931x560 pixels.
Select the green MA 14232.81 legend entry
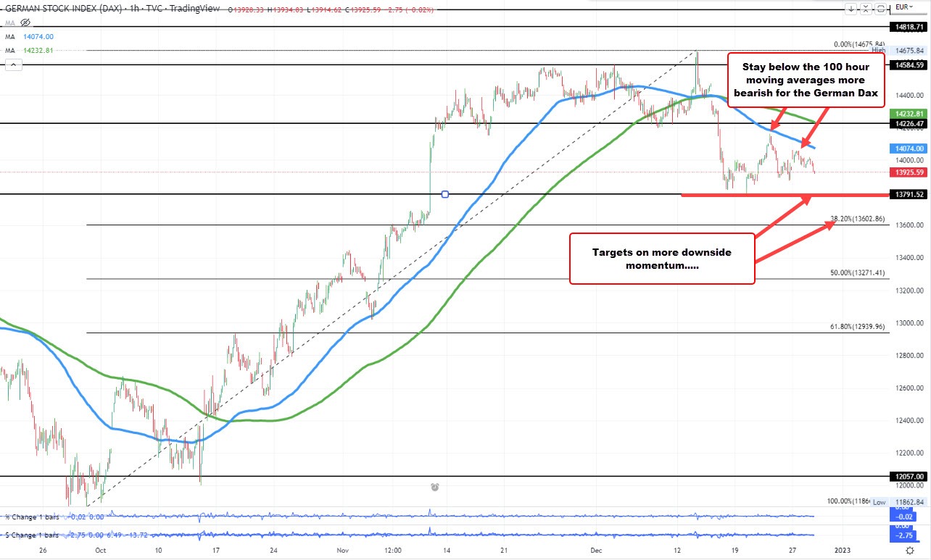click(x=38, y=50)
